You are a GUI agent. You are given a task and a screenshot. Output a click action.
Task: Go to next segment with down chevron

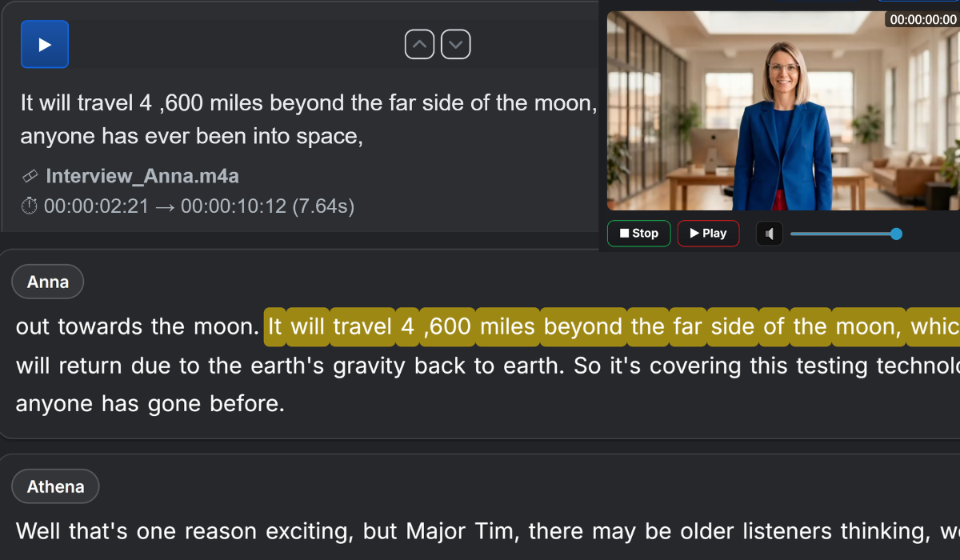[x=456, y=44]
